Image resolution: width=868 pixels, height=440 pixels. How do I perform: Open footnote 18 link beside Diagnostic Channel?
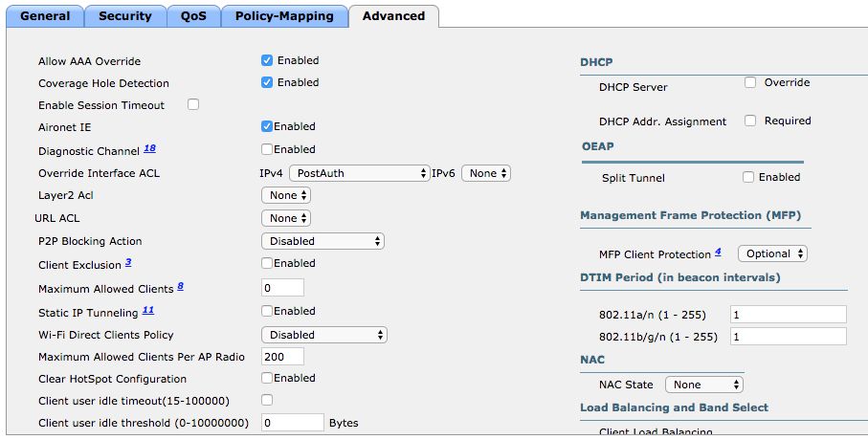point(149,148)
